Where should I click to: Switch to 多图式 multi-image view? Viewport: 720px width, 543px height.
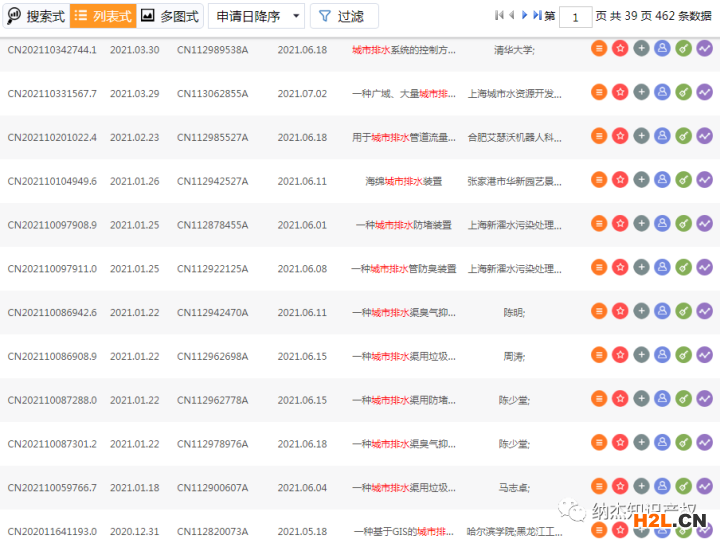coord(170,16)
